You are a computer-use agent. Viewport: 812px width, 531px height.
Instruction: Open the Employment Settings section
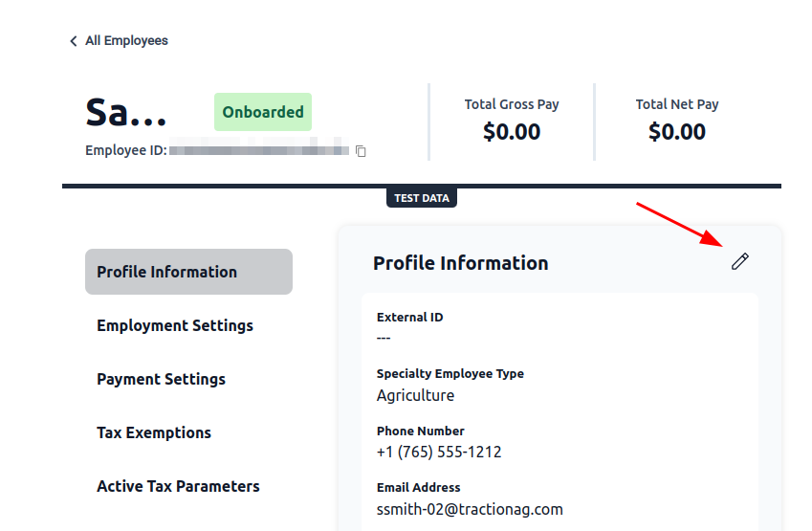(174, 325)
